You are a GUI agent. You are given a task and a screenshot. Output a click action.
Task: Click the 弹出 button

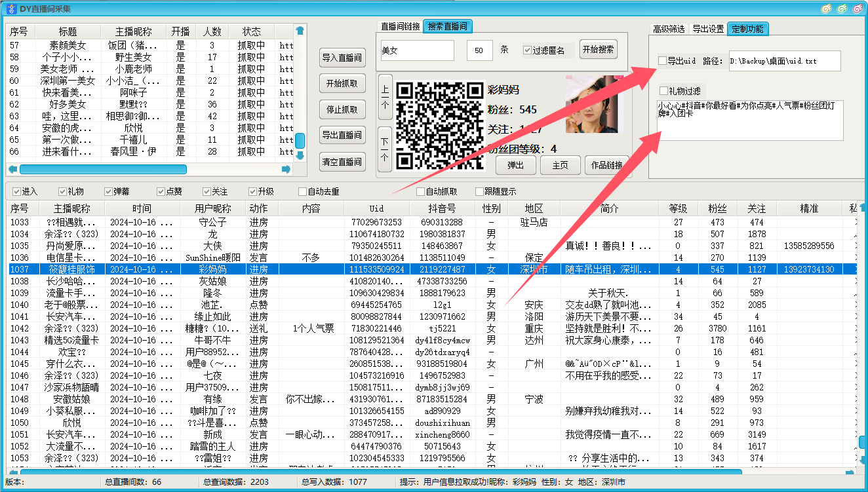[x=516, y=166]
